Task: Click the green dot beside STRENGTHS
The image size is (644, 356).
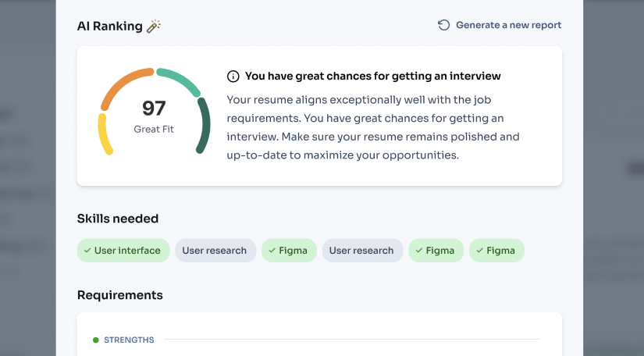Action: [x=96, y=340]
